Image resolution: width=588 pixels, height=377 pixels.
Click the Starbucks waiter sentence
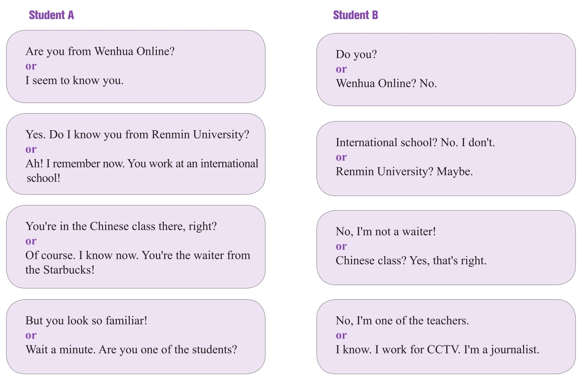138,255
